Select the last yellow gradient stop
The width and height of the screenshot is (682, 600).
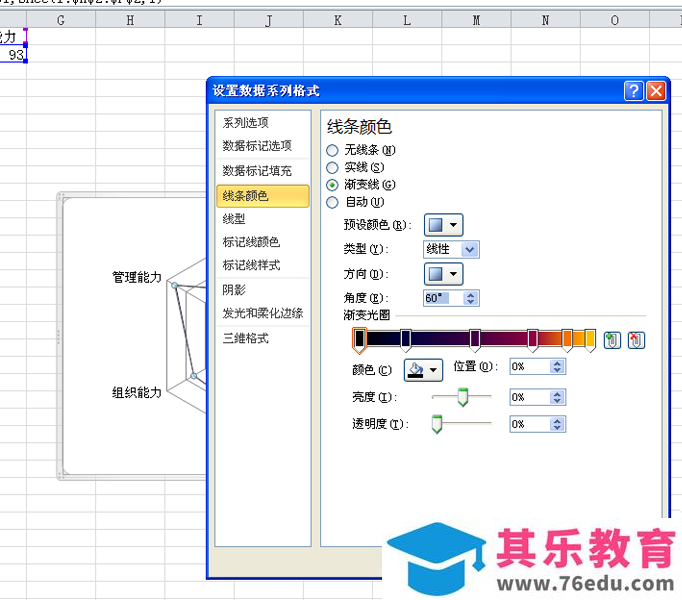(590, 340)
